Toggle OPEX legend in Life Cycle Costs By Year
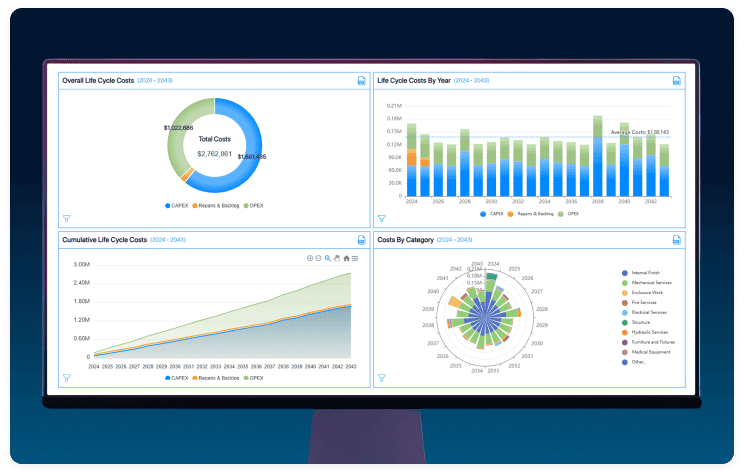 tap(568, 214)
